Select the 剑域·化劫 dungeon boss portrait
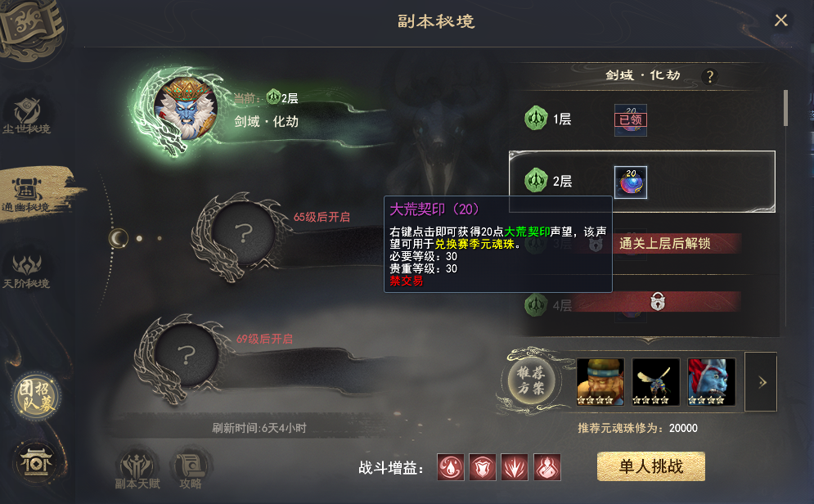The image size is (814, 504). (x=186, y=108)
